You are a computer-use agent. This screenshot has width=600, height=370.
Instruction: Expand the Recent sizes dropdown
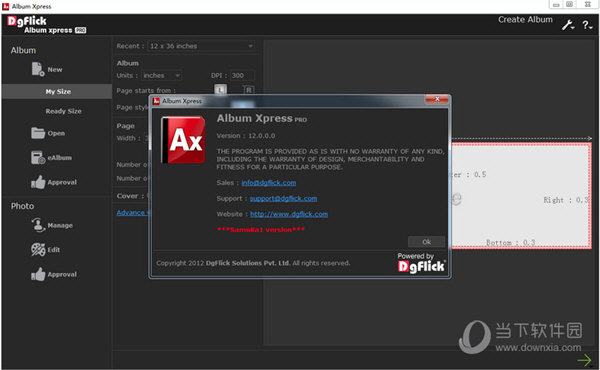click(201, 46)
